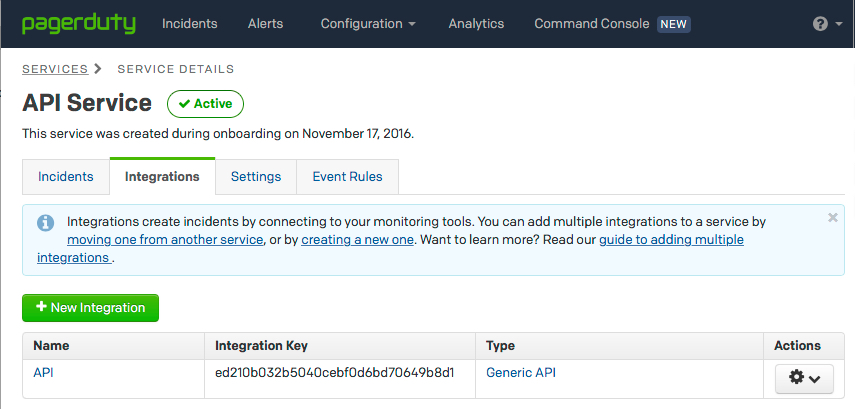Switch to the service Incidents tab
The width and height of the screenshot is (855, 409).
pyautogui.click(x=66, y=176)
